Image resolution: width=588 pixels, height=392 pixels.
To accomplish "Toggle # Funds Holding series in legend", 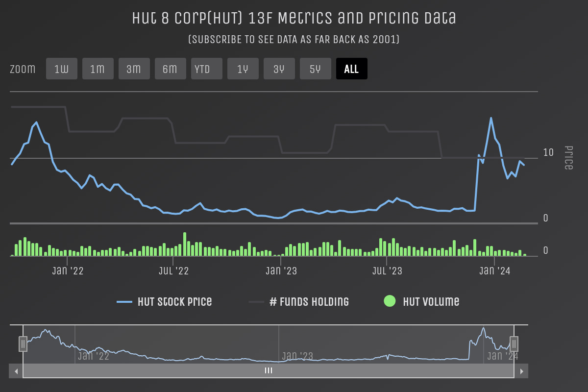I will [299, 301].
